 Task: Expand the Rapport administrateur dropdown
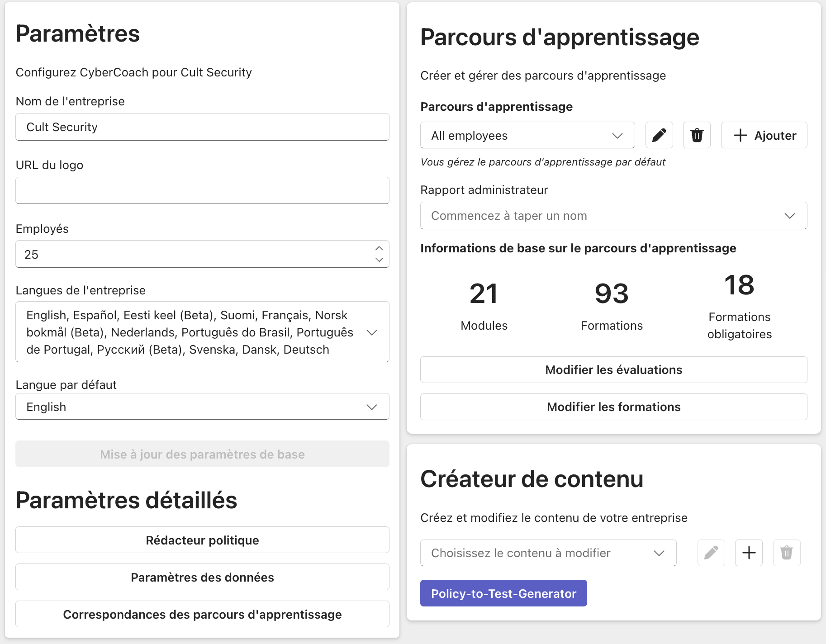coord(790,216)
